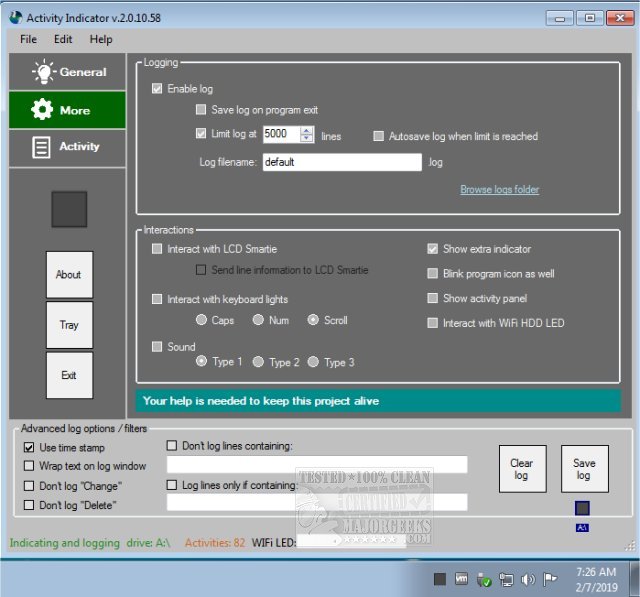Enable Don't log lines containing filter
This screenshot has width=640, height=597.
pos(172,445)
